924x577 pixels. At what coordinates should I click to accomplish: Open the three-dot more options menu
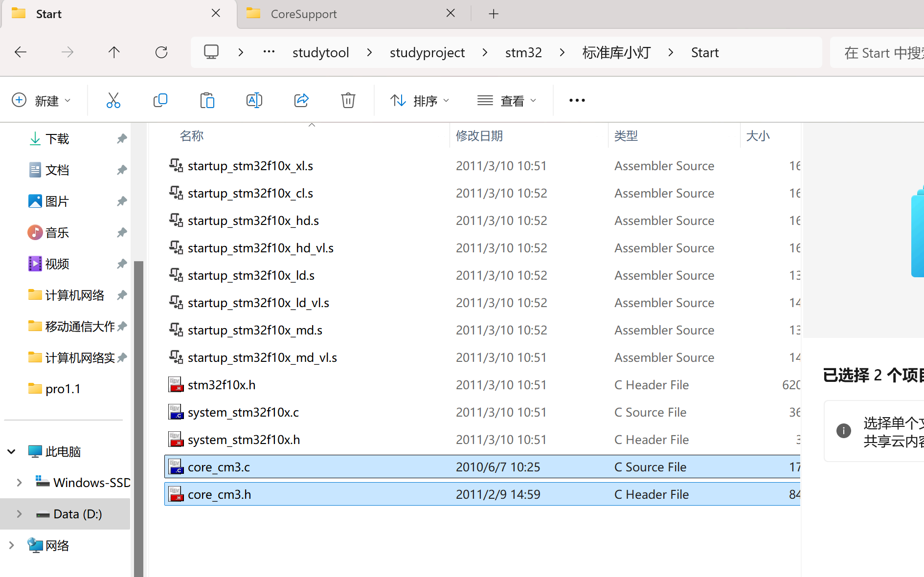tap(577, 100)
